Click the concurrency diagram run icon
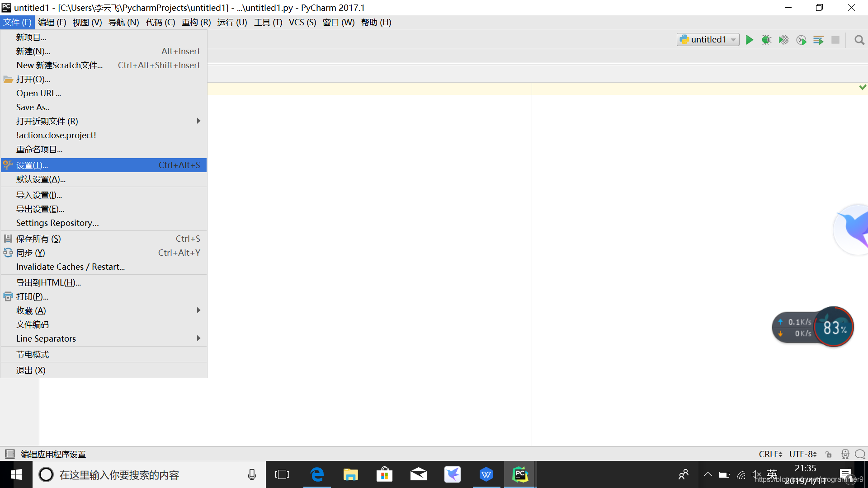 818,40
